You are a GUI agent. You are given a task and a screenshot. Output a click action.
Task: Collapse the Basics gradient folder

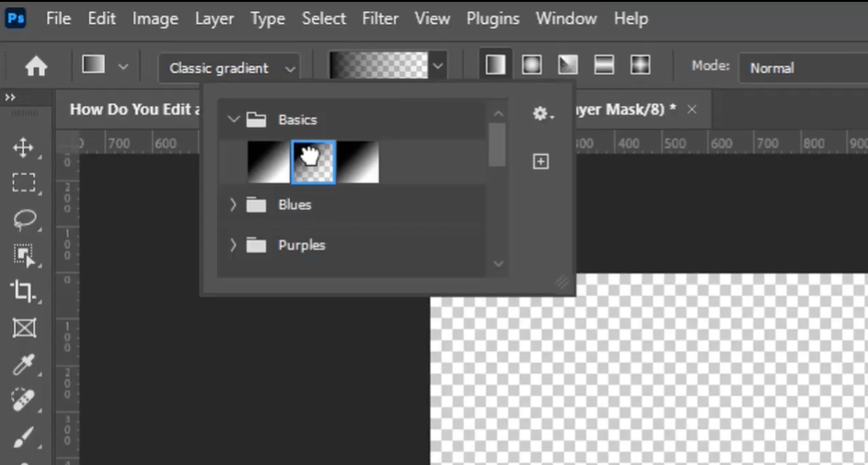(234, 119)
